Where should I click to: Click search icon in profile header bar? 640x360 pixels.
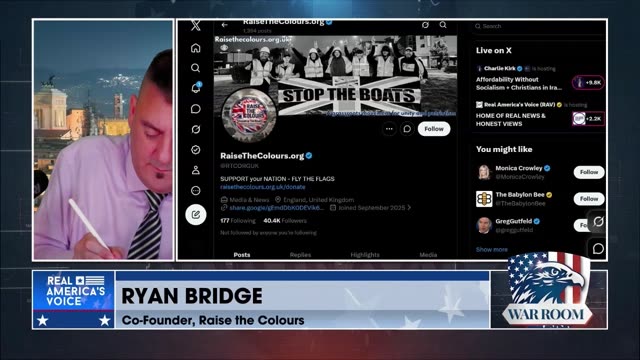[x=443, y=25]
